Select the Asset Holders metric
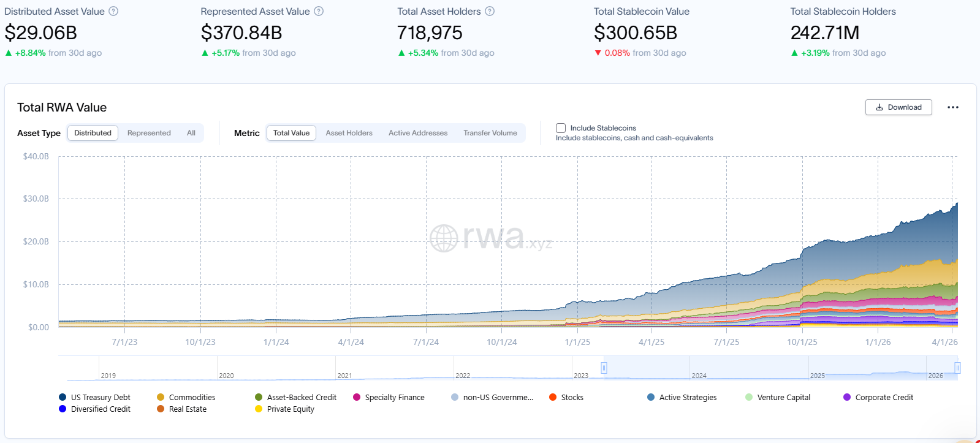 coord(349,133)
